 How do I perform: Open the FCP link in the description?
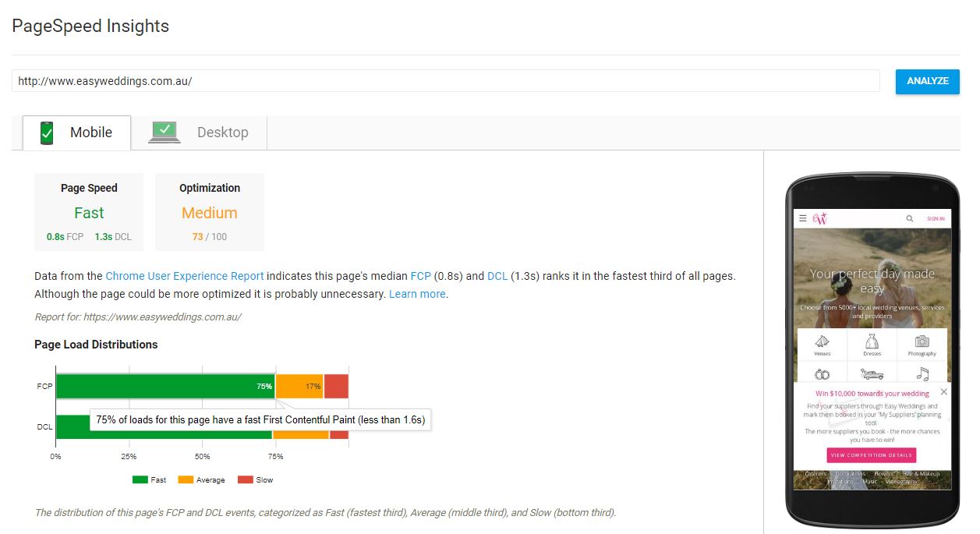(420, 276)
